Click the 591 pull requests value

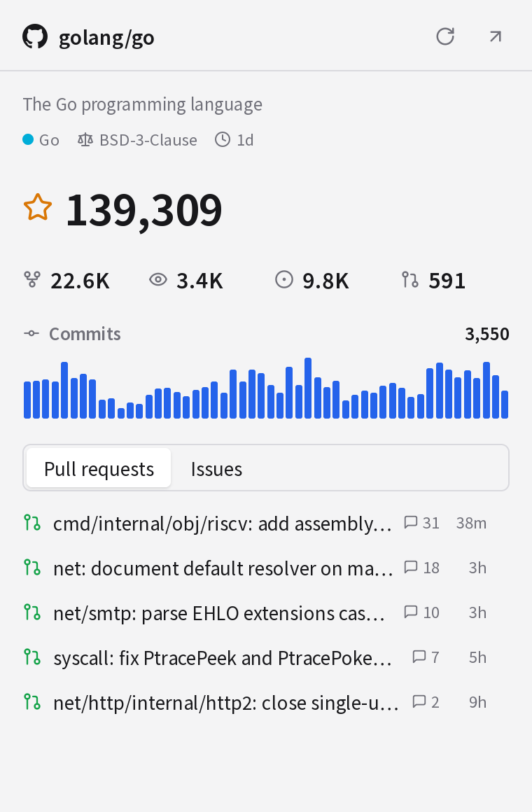(x=447, y=281)
